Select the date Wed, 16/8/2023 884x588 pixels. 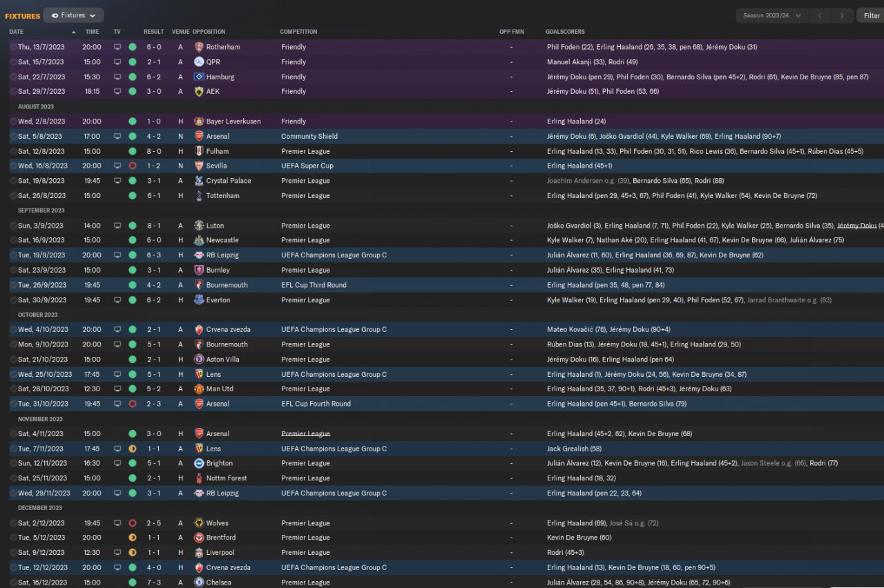[43, 166]
